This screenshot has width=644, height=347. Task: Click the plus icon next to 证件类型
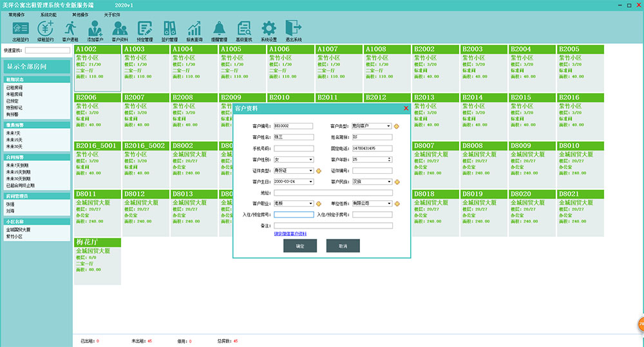(318, 171)
